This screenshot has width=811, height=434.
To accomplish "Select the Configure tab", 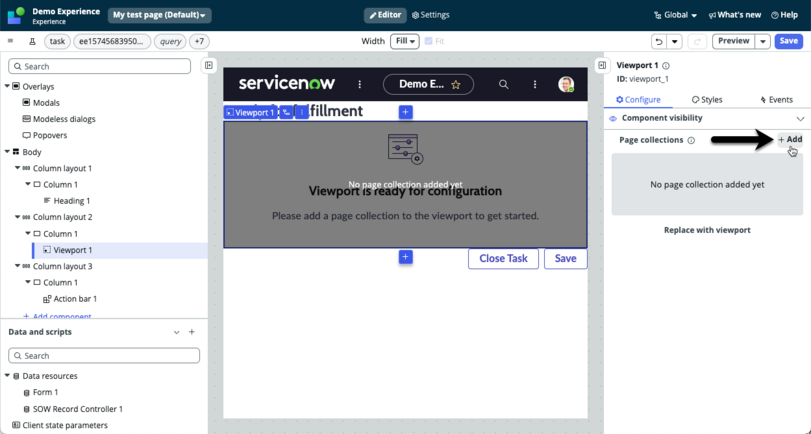I will (638, 100).
